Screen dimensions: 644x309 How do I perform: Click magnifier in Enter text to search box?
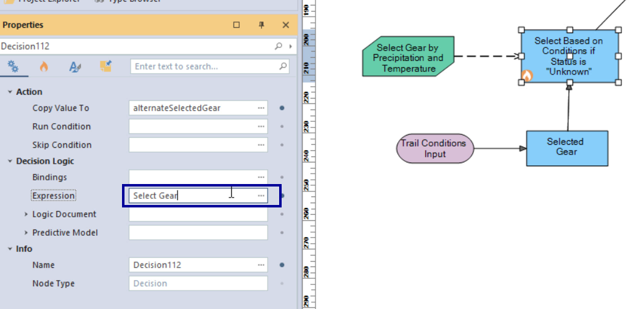coord(283,66)
